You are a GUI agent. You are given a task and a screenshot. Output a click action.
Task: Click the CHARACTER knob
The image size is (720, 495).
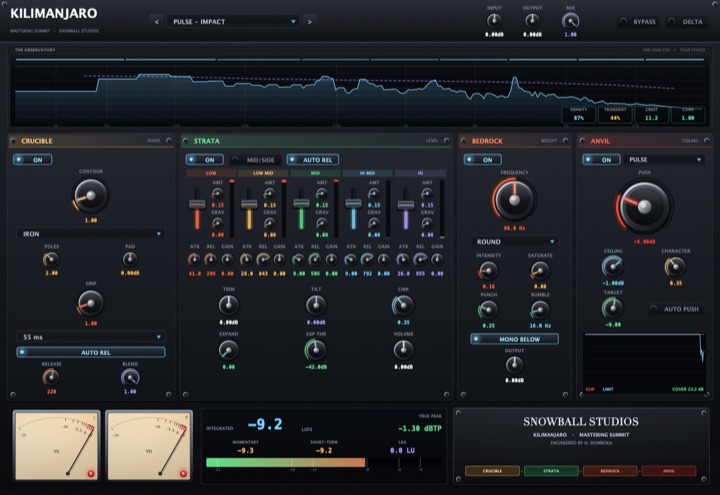pyautogui.click(x=675, y=266)
